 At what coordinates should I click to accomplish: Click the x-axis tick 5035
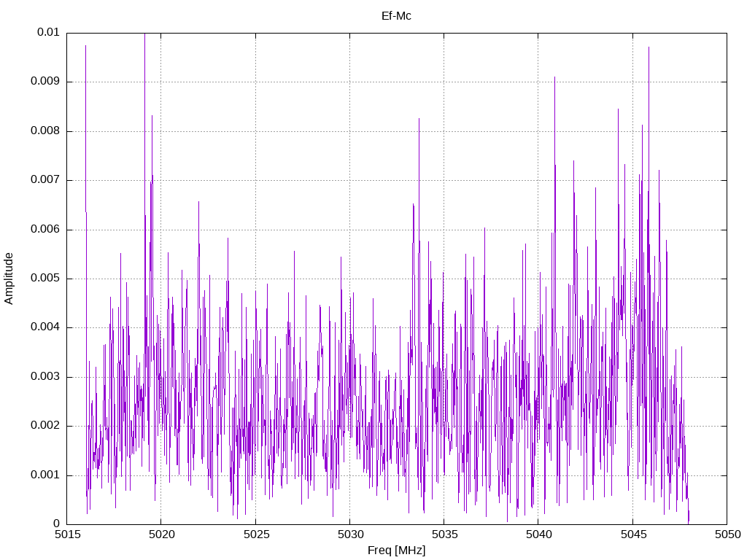[x=445, y=534]
